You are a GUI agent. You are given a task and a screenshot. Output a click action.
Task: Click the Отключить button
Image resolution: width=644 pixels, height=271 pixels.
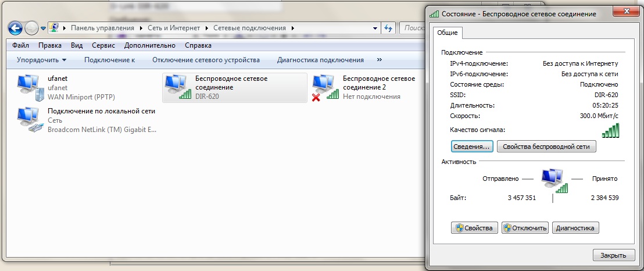(525, 228)
